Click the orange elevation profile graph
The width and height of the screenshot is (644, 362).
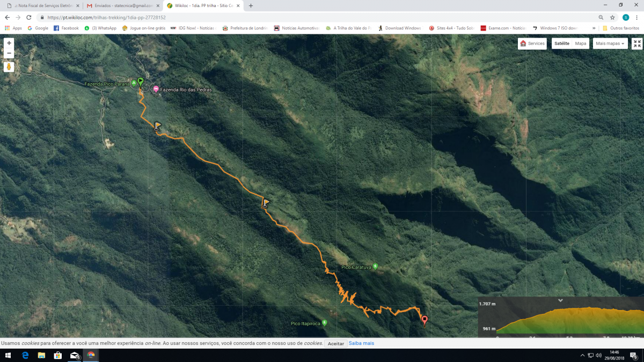point(569,322)
